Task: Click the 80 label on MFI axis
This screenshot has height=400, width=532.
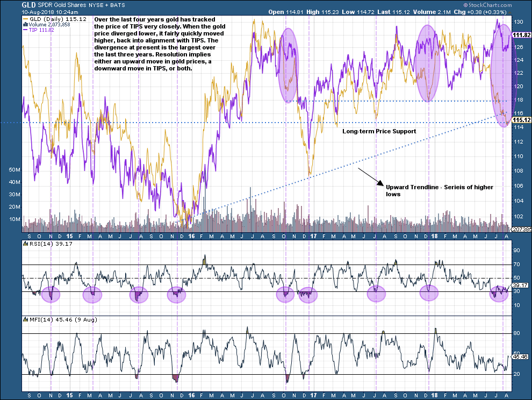Action: (x=517, y=333)
